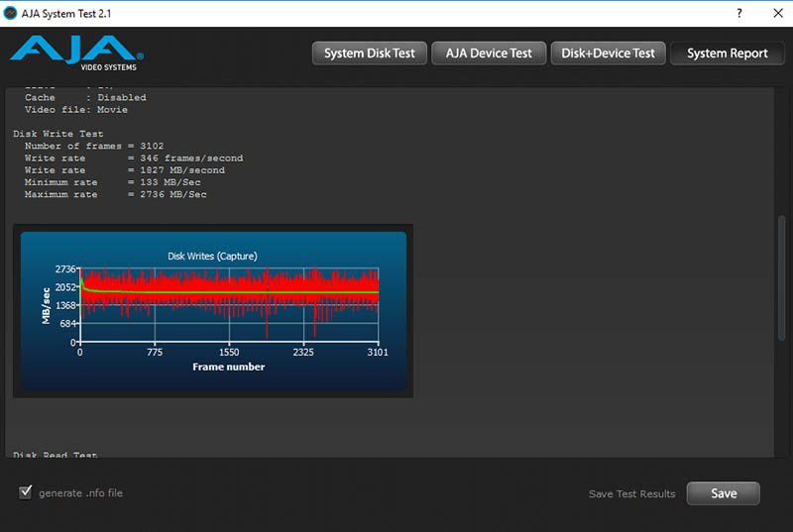Click the 3101 x-axis value
This screenshot has height=532, width=793.
378,352
